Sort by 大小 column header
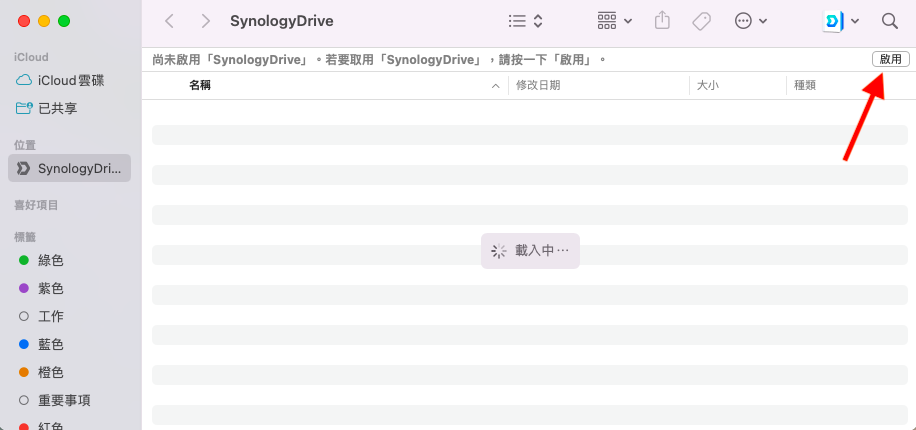 [707, 86]
